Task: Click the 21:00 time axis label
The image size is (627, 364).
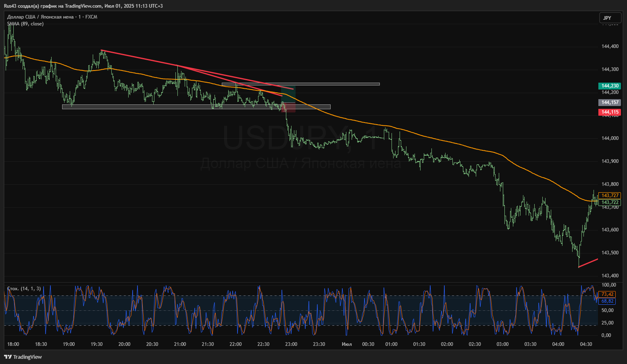Action: pyautogui.click(x=180, y=344)
